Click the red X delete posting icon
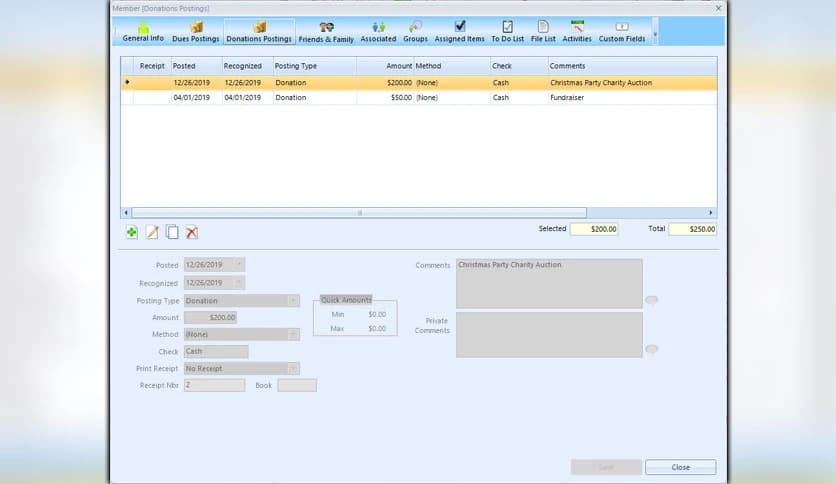The image size is (836, 484). pos(192,232)
